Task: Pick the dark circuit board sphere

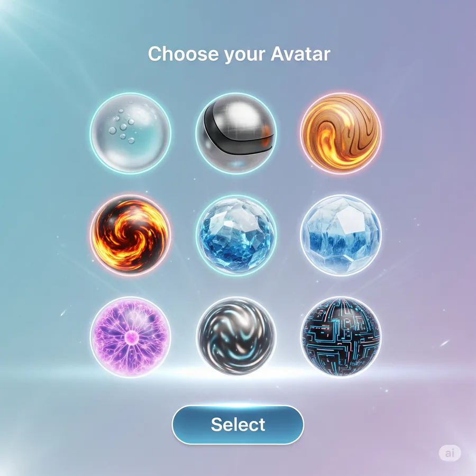Action: (341, 337)
